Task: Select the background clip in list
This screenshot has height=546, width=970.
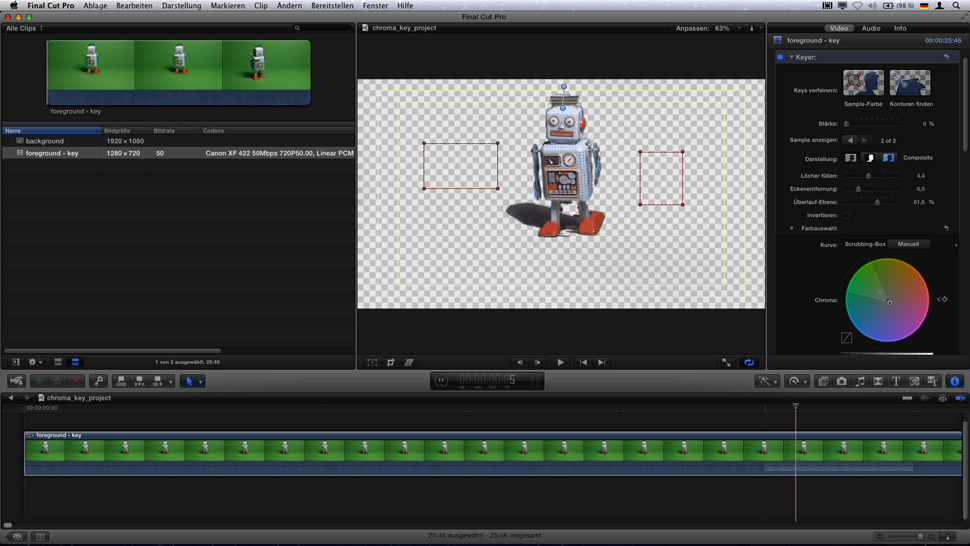Action: click(x=45, y=141)
